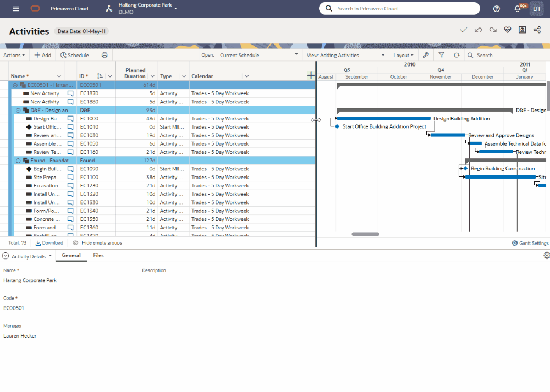Click the Begin Building Construction Gantt label
This screenshot has height=392, width=550.
(503, 169)
